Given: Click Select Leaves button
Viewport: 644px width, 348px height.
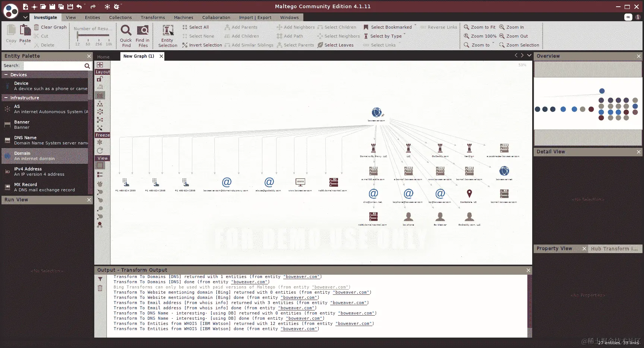Looking at the screenshot, I should coord(335,45).
